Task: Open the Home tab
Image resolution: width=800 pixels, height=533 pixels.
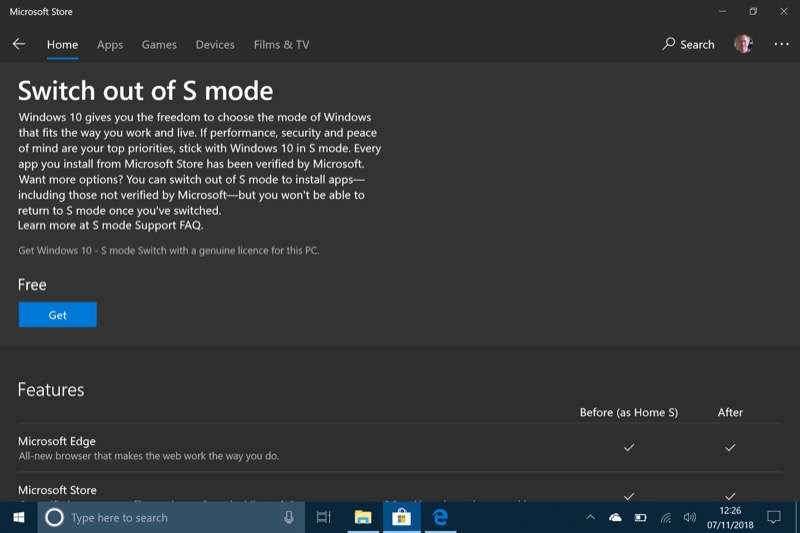Action: click(x=62, y=44)
